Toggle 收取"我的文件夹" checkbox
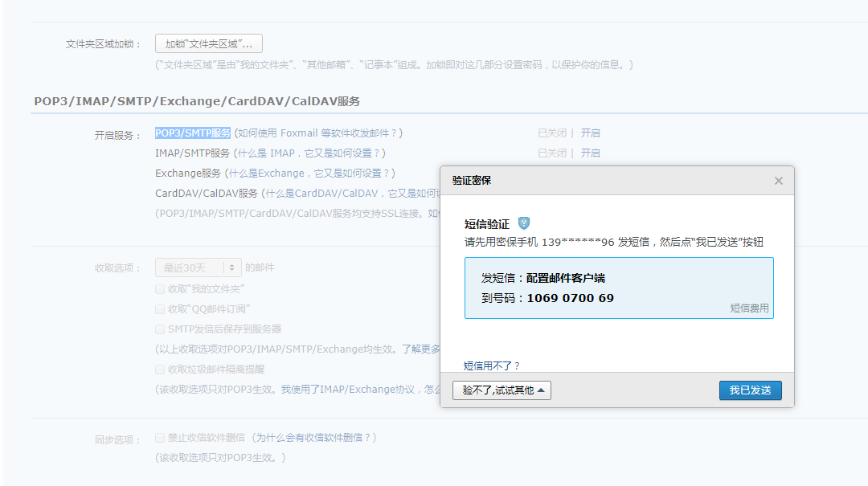868x486 pixels. point(160,288)
